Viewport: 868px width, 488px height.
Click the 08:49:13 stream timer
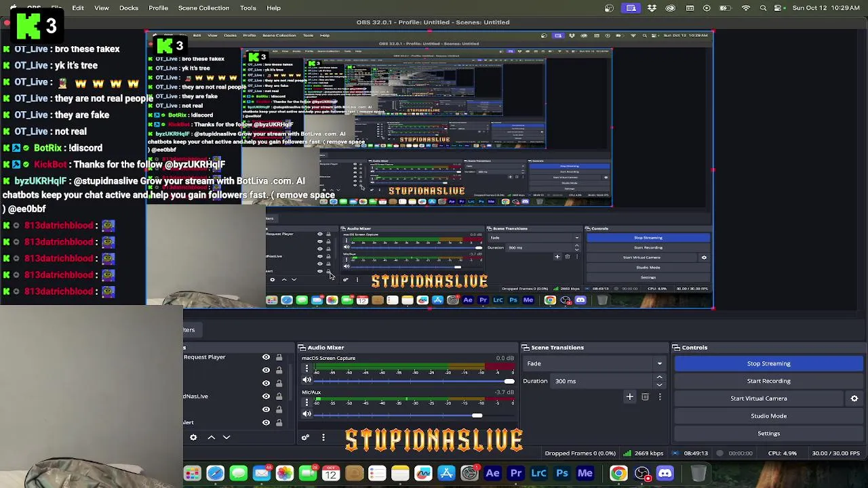pyautogui.click(x=696, y=453)
